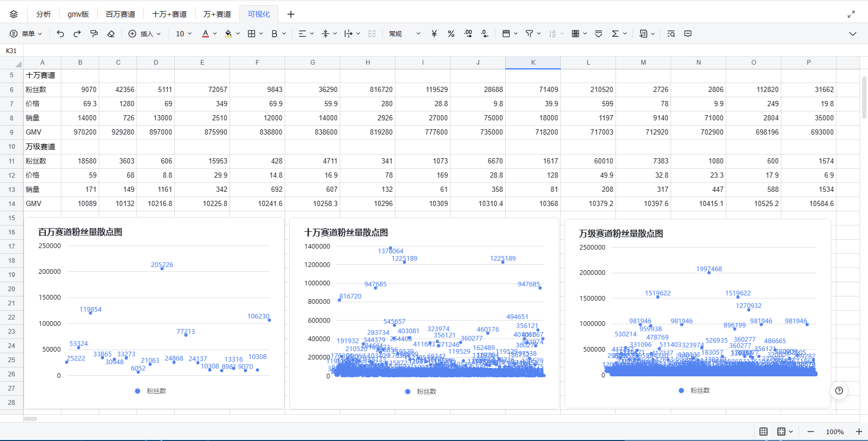Toggle bold text formatting

[274, 34]
